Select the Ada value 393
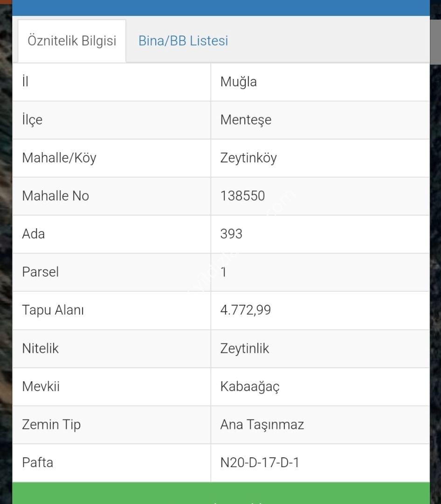The image size is (441, 504). [231, 234]
